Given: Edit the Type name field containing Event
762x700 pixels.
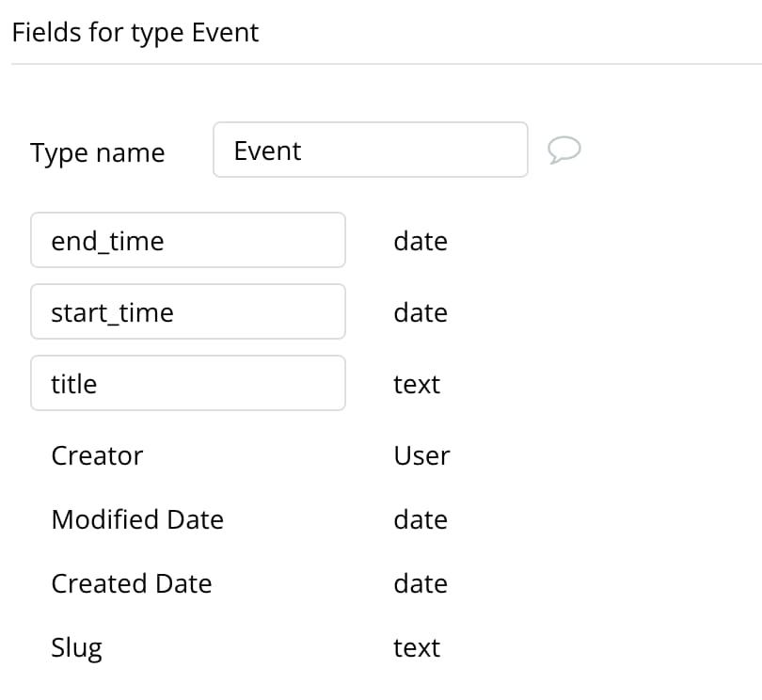Looking at the screenshot, I should 371,150.
